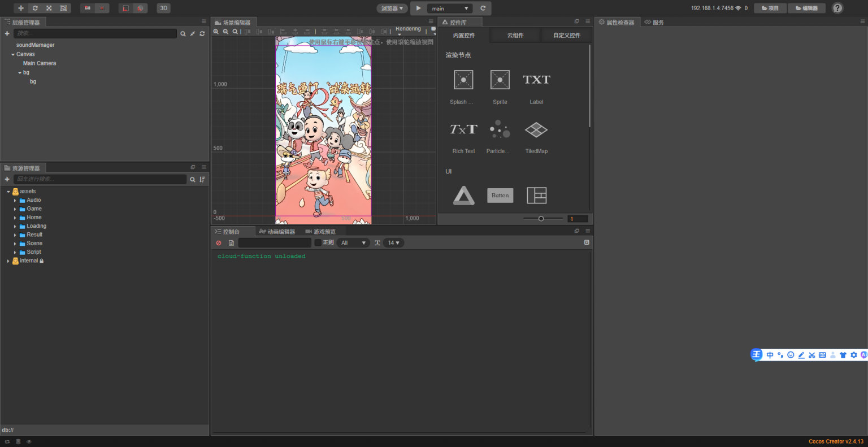Click the 编辑器 folder button
Viewport: 868px width, 447px height.
click(x=807, y=8)
